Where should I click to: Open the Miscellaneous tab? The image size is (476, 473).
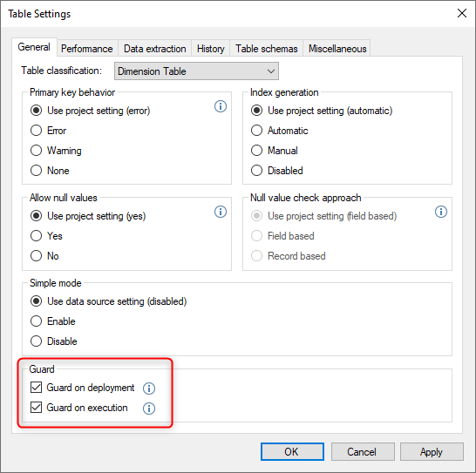337,49
